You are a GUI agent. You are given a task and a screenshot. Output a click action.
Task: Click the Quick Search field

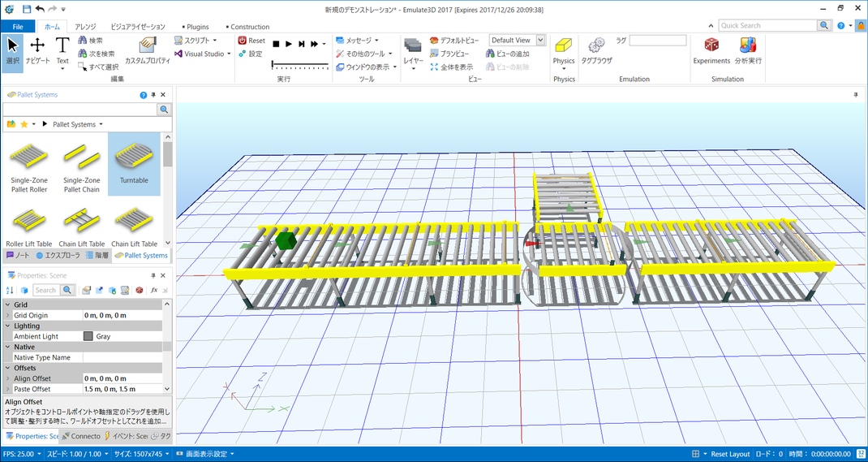tap(768, 25)
